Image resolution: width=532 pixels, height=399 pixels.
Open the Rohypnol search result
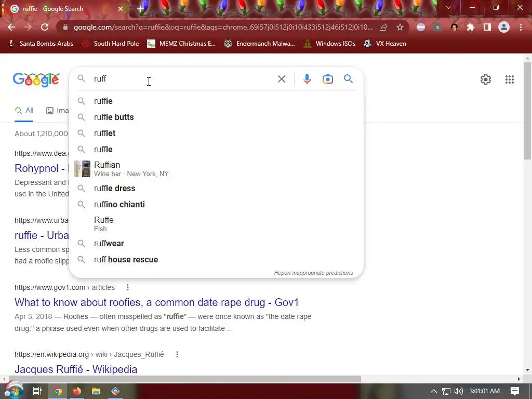[x=41, y=168]
